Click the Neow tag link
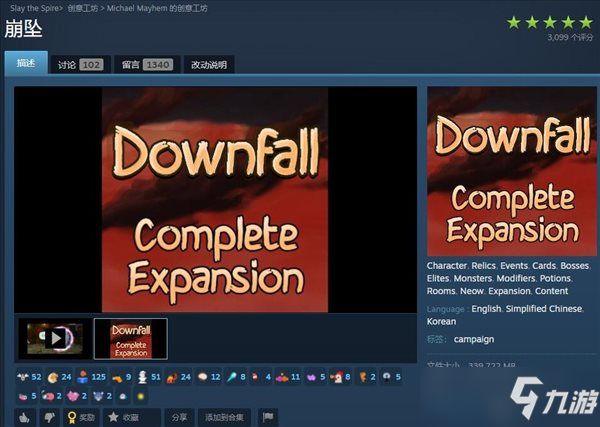Viewport: 600px width, 427px height. coord(471,291)
